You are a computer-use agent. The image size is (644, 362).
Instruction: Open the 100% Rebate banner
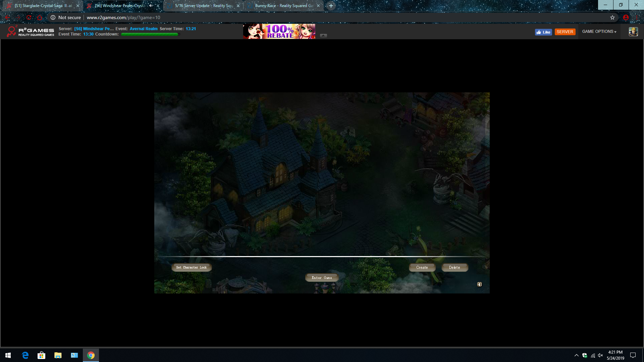279,31
